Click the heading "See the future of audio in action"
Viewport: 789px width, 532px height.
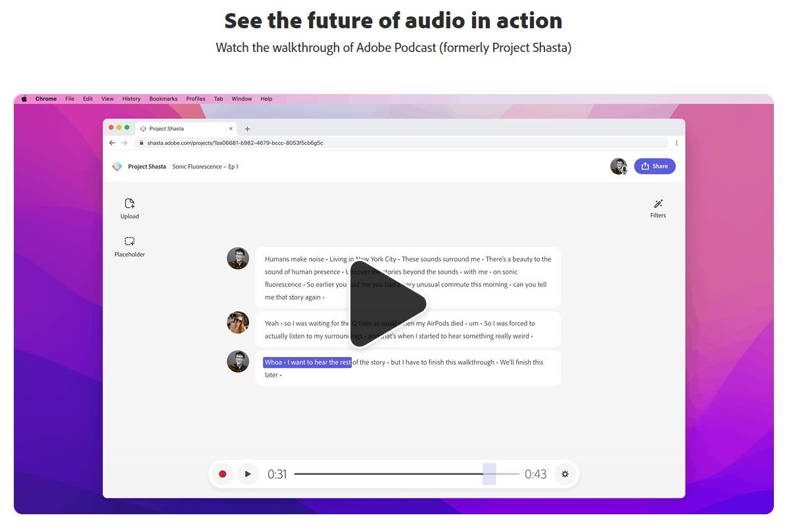tap(394, 20)
